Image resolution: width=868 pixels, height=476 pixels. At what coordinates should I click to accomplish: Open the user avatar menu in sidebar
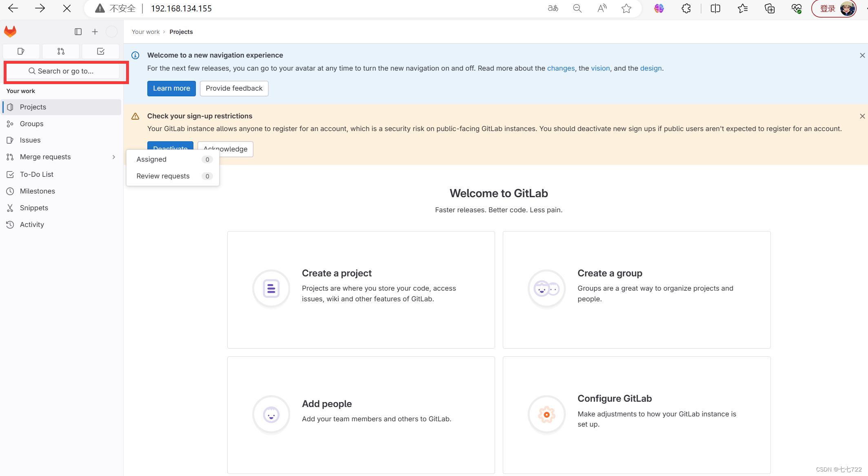click(x=111, y=31)
